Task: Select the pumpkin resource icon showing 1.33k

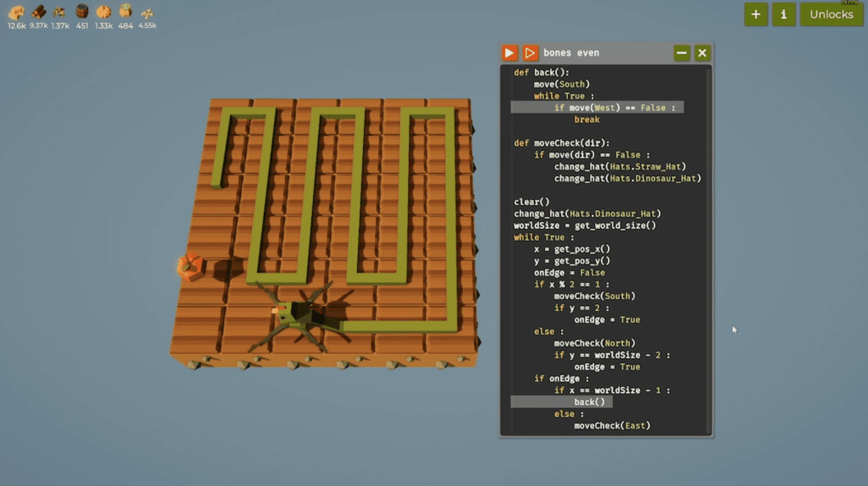Action: click(104, 12)
